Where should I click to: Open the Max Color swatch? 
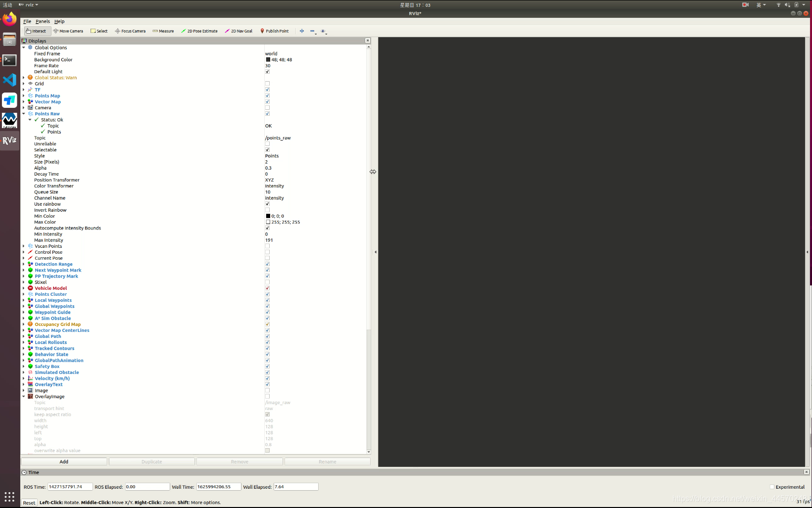268,222
